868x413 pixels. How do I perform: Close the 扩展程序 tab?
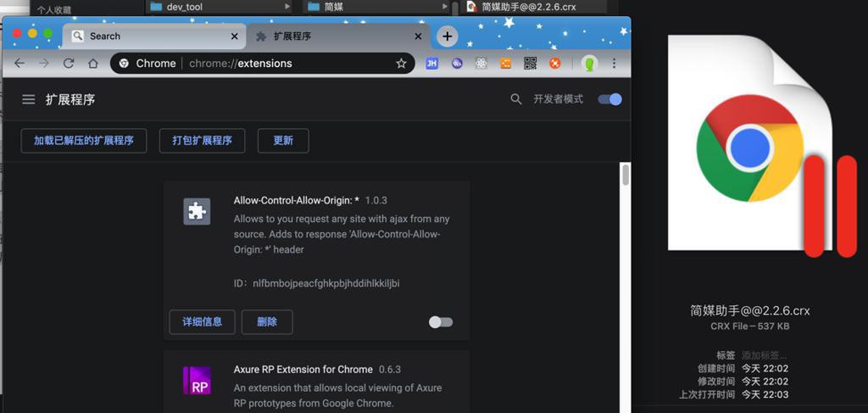[x=419, y=36]
